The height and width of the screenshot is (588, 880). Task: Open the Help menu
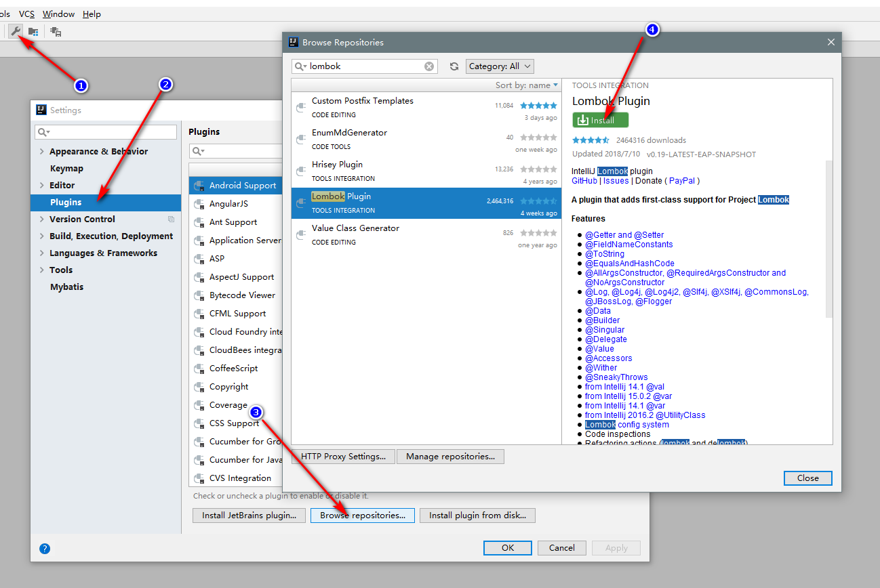[92, 14]
